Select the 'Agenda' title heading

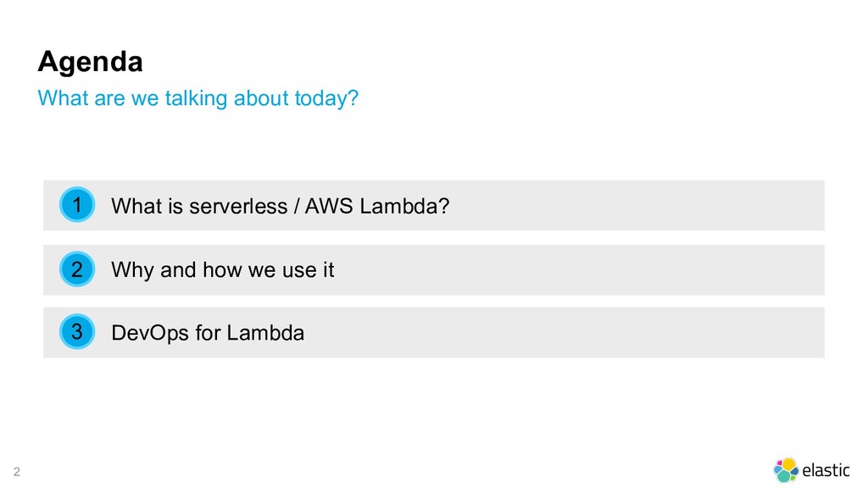point(90,61)
